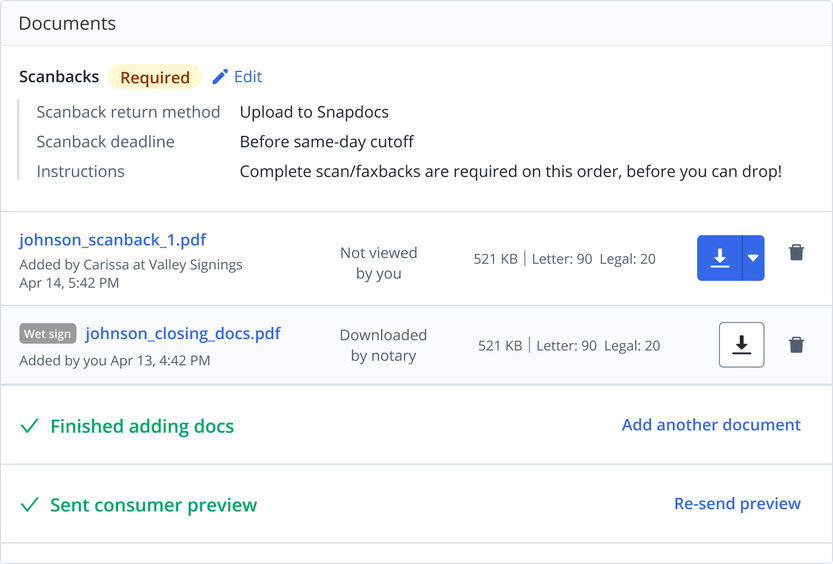Click the Documents section header

(67, 23)
